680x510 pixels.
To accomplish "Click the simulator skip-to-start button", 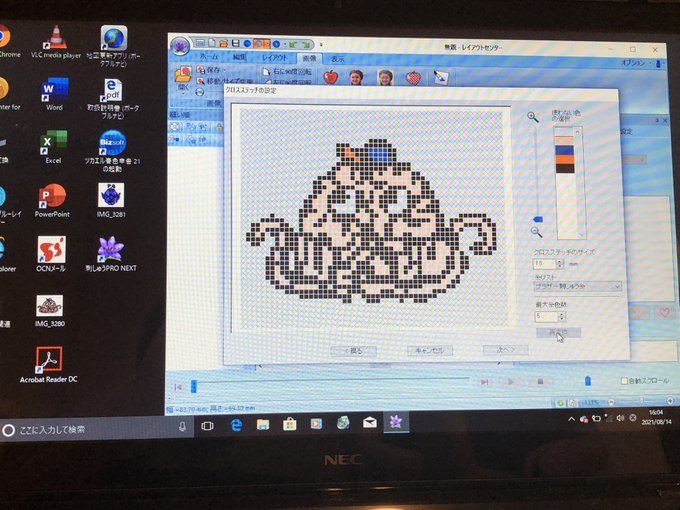I will click(177, 387).
